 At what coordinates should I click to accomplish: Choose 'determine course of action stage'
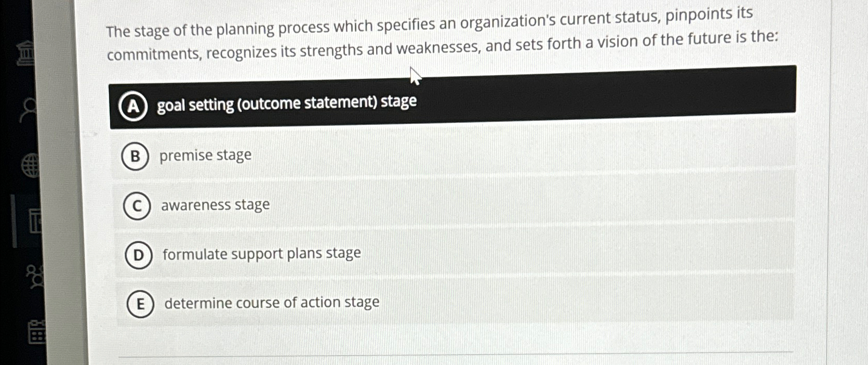[x=271, y=303]
